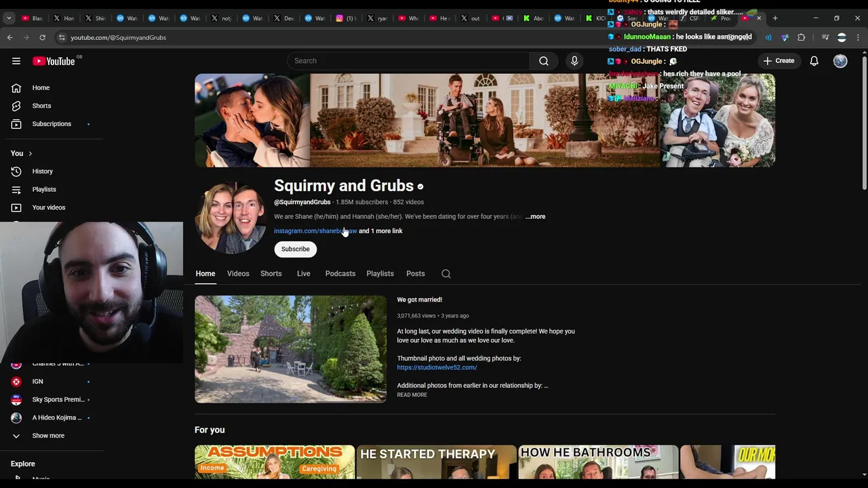Open the instagram.com/shaneburcaw link
The height and width of the screenshot is (488, 868).
coord(315,231)
